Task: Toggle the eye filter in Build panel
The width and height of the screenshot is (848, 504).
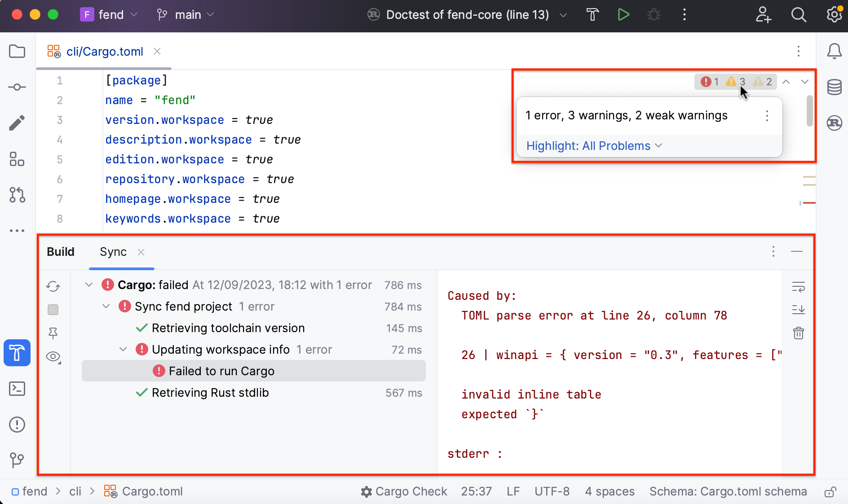Action: pos(53,356)
